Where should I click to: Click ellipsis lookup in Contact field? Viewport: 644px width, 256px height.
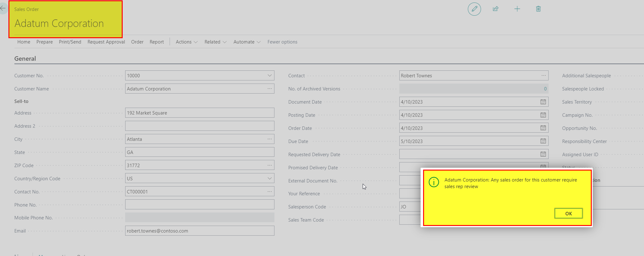coord(544,75)
